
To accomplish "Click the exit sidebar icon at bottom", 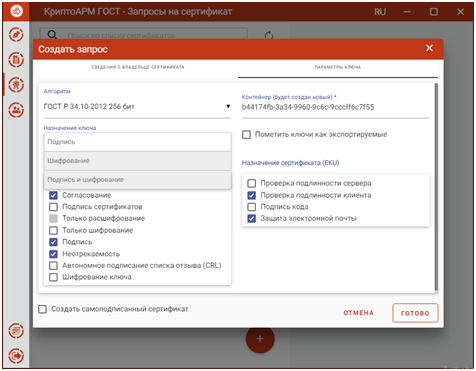I will coord(16,356).
